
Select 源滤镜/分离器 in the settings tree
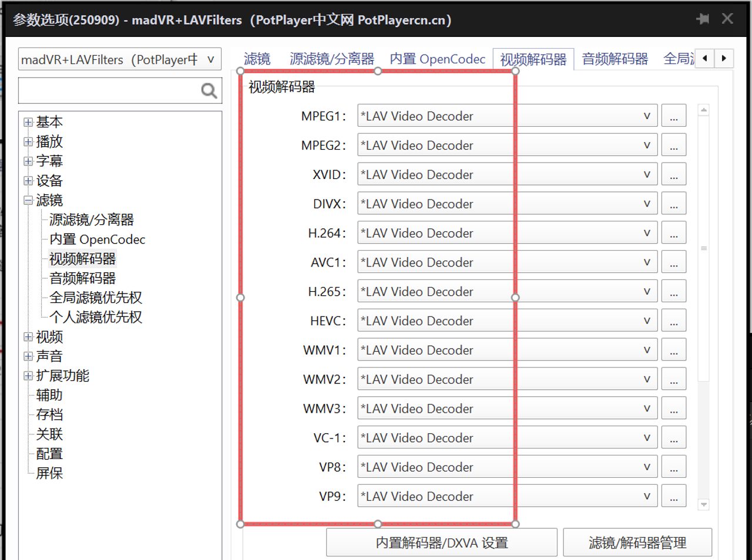92,220
